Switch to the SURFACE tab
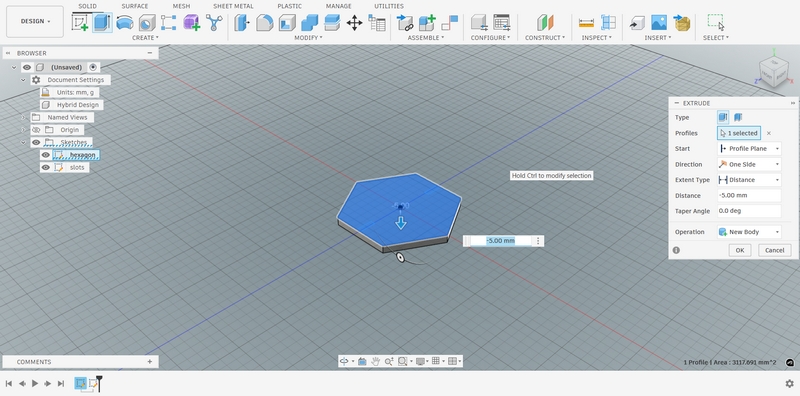 (x=135, y=6)
